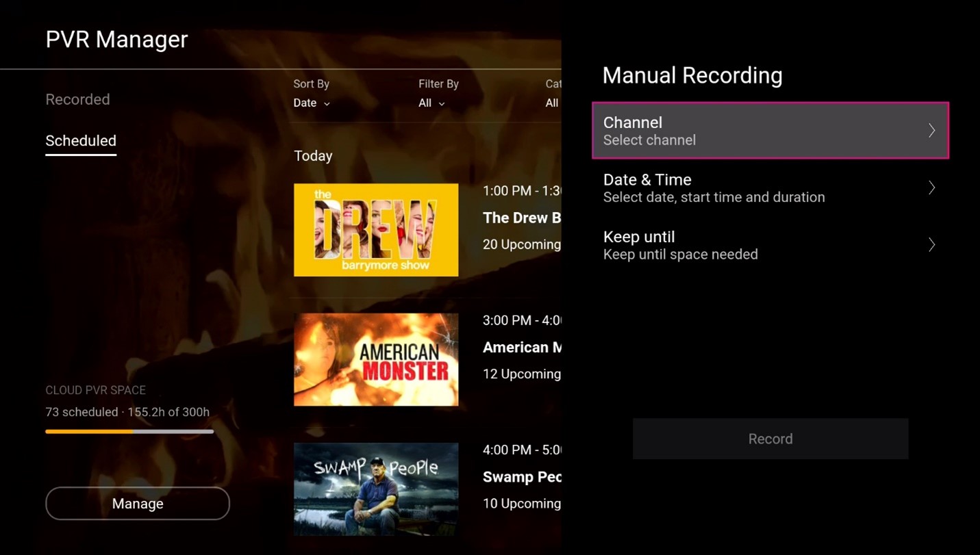Click 20 Upcoming for Drew Barrymore Show
This screenshot has height=555, width=980.
point(520,244)
